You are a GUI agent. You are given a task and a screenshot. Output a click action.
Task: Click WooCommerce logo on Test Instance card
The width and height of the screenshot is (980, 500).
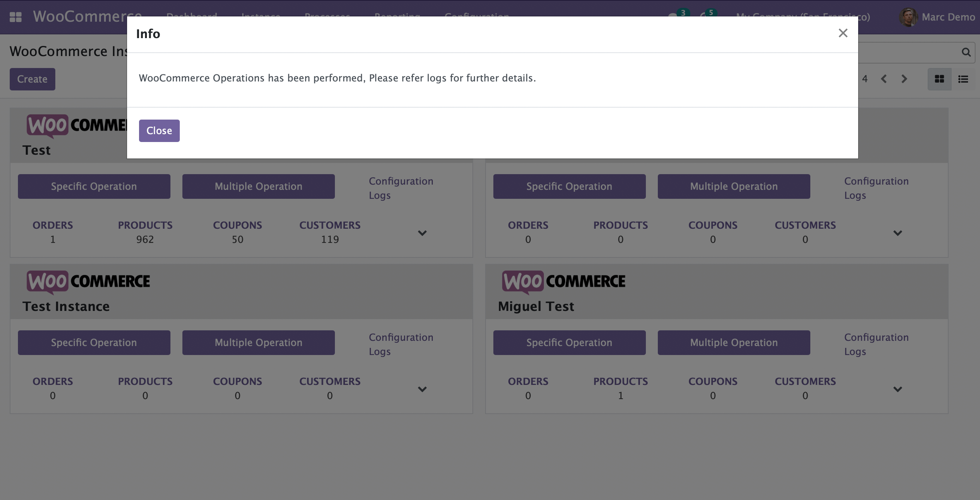pos(88,282)
